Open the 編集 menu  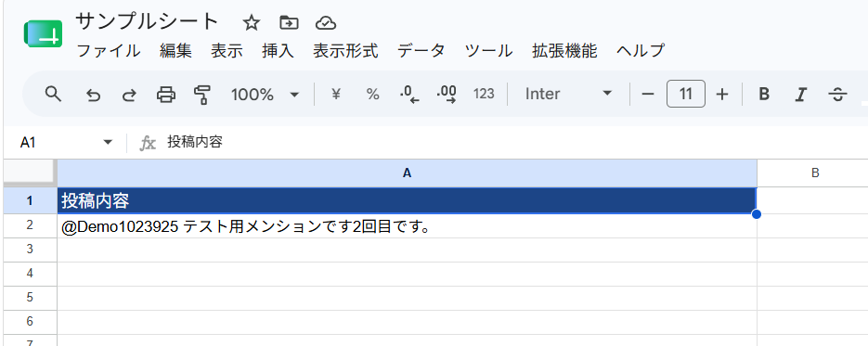pos(175,51)
